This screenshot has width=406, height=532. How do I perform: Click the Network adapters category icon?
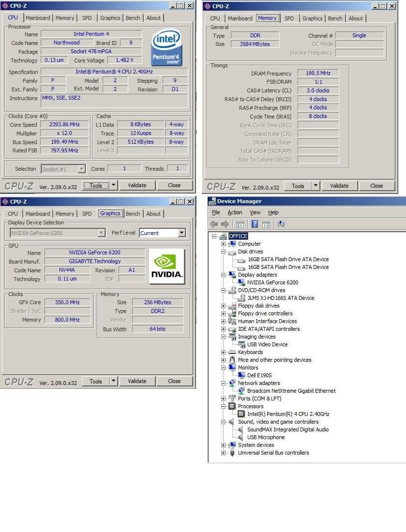point(232,383)
